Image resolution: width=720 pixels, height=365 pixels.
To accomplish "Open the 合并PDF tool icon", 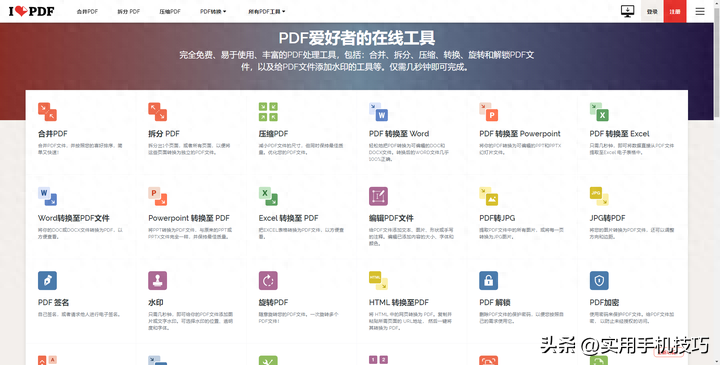I will click(47, 112).
